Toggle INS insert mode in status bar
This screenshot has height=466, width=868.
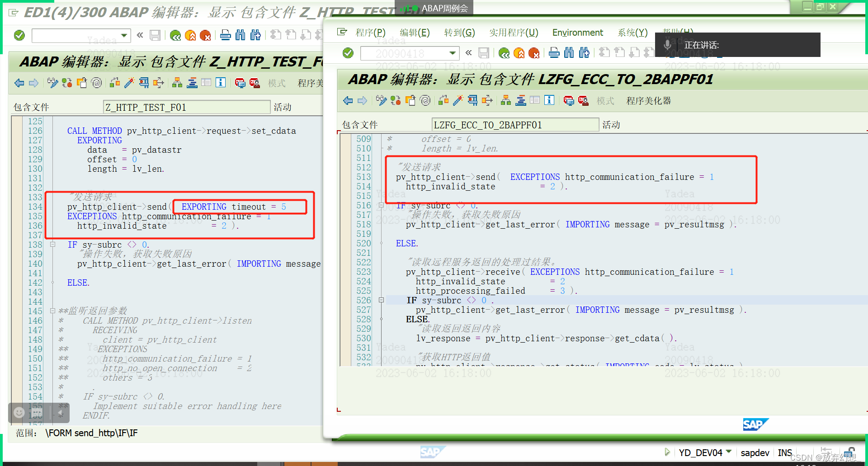tap(785, 453)
